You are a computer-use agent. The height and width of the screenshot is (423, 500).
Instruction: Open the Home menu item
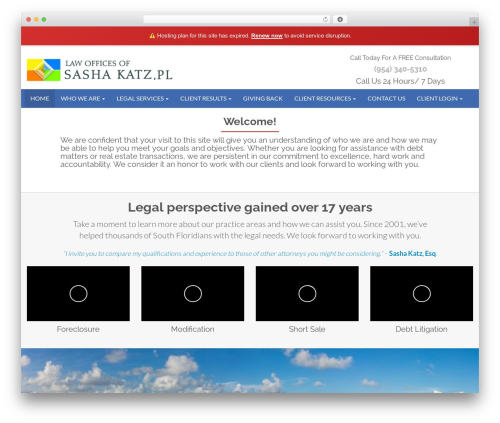pyautogui.click(x=40, y=99)
